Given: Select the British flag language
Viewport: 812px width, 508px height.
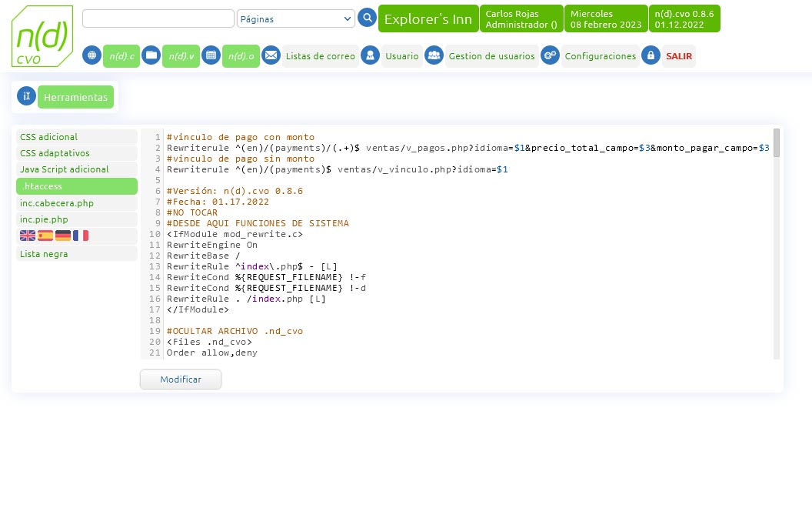Looking at the screenshot, I should [28, 236].
